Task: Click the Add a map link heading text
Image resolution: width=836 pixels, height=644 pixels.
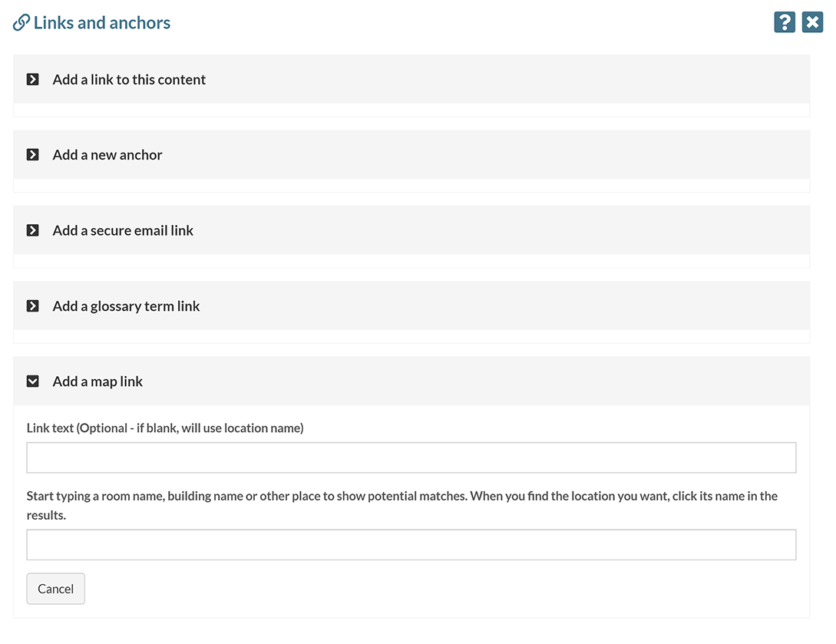Action: pyautogui.click(x=97, y=381)
